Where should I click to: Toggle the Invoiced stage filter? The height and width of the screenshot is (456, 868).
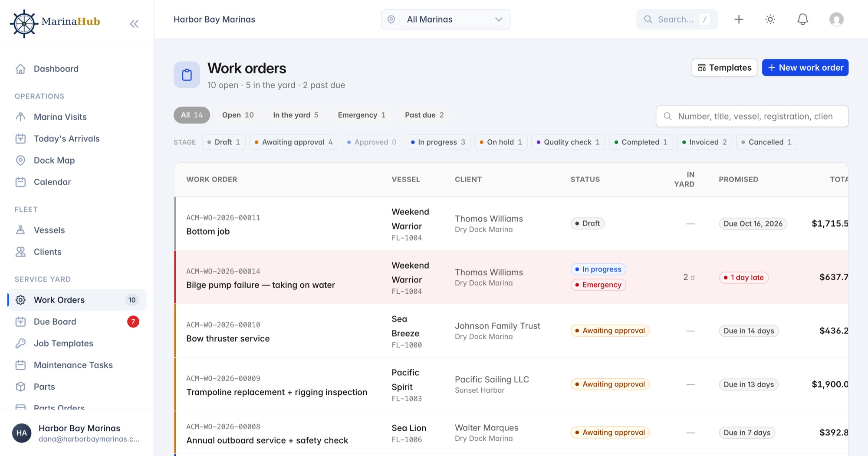[704, 142]
